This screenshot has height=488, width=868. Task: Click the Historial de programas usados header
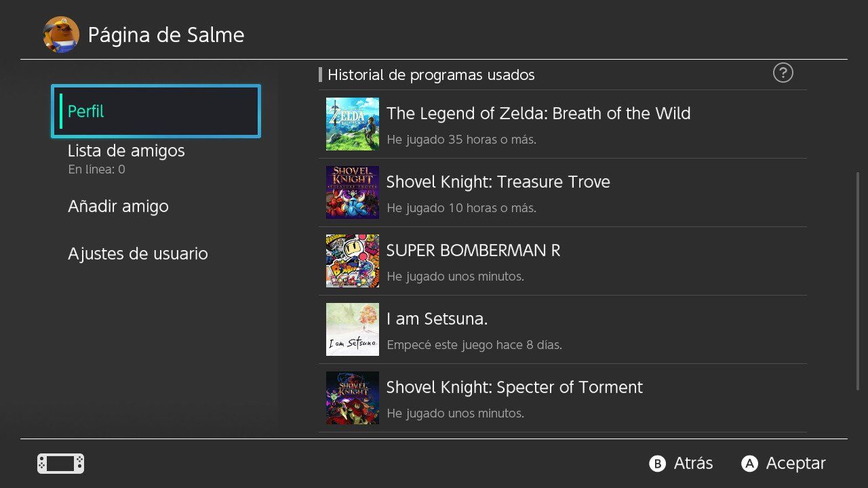click(431, 75)
